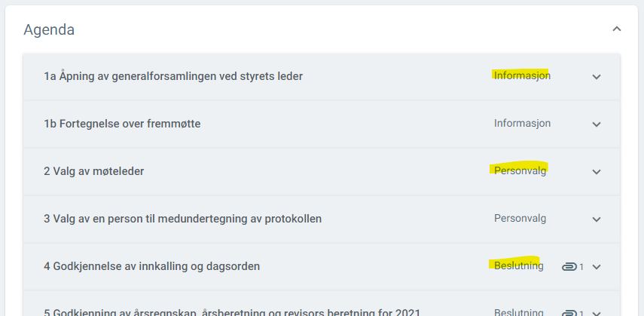Click the Informasjon label on item 1b
Image resolution: width=644 pixels, height=316 pixels.
coord(522,123)
